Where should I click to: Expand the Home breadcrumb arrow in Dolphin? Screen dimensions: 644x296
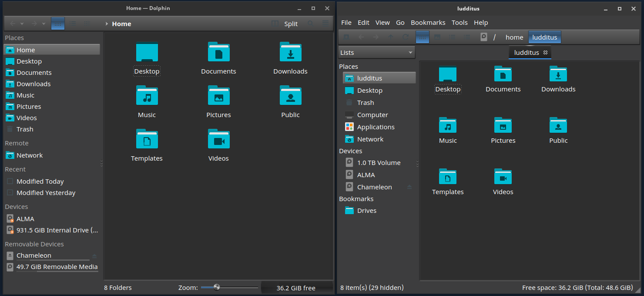107,24
